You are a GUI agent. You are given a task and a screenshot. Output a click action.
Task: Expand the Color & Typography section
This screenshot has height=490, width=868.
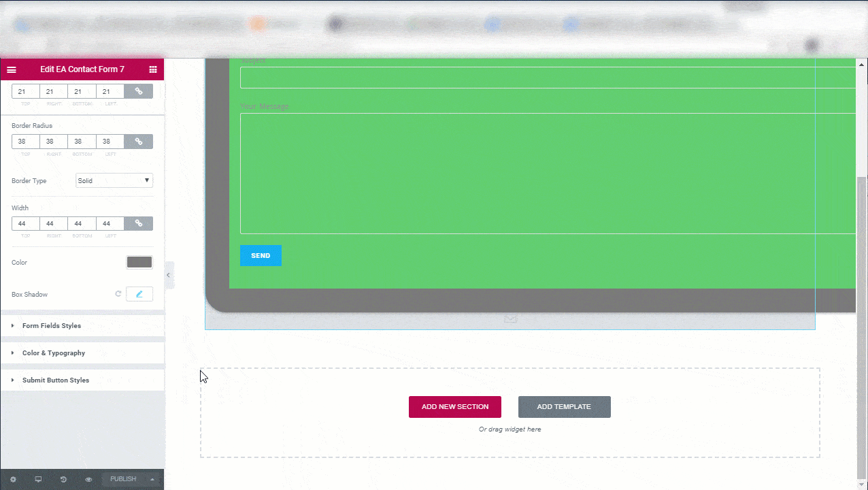(x=82, y=353)
